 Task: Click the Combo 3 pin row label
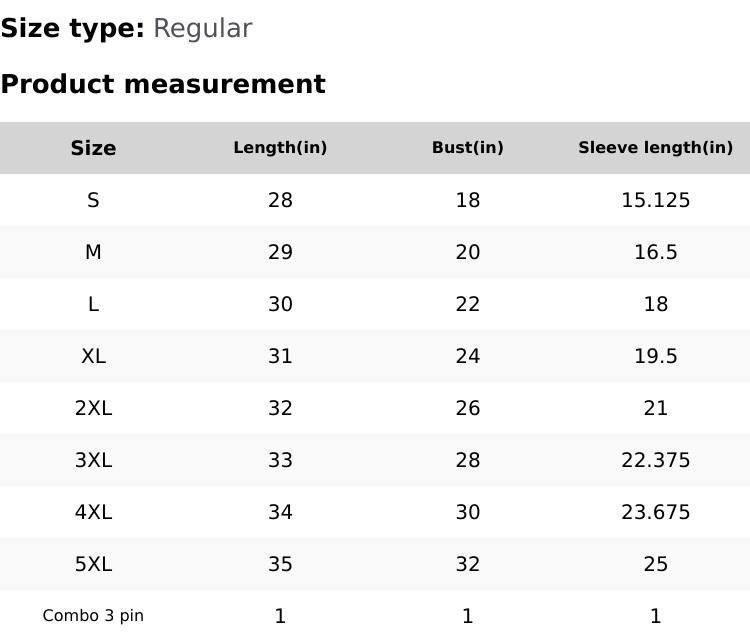point(93,616)
